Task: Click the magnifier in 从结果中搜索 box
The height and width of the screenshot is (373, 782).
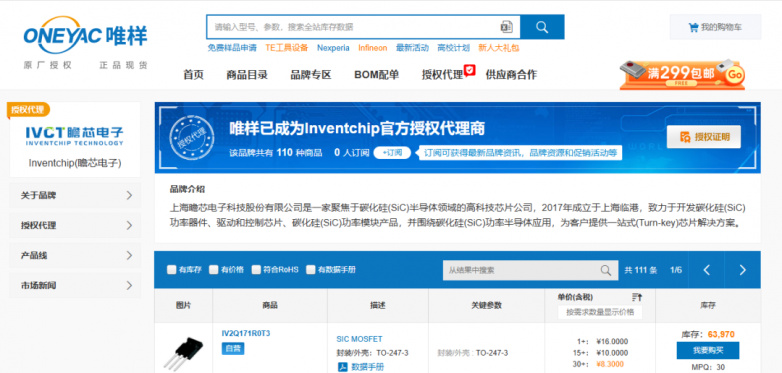Action: tap(605, 270)
